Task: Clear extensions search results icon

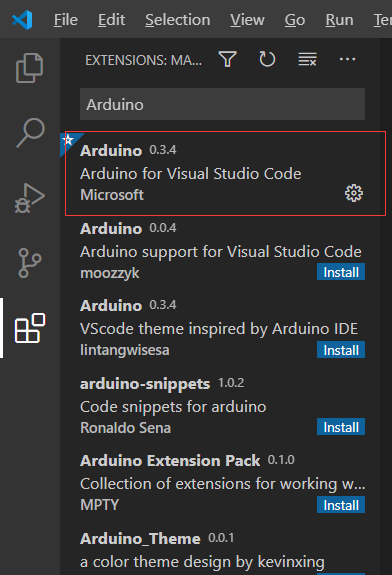Action: [307, 59]
